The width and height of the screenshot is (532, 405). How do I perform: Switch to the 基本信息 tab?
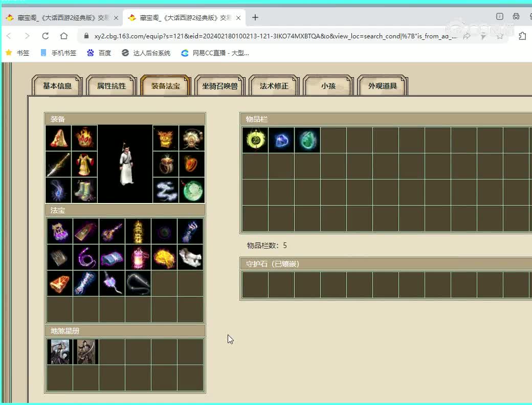click(x=57, y=86)
